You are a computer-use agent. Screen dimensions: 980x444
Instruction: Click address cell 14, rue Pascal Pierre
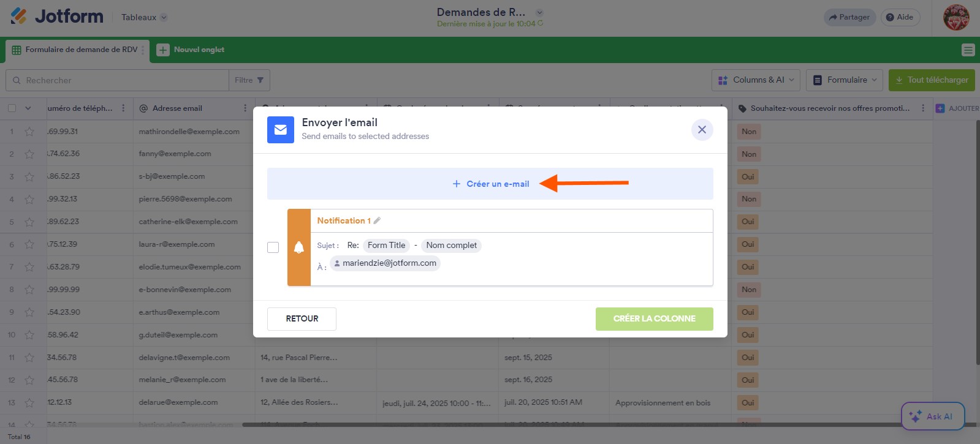pyautogui.click(x=299, y=358)
